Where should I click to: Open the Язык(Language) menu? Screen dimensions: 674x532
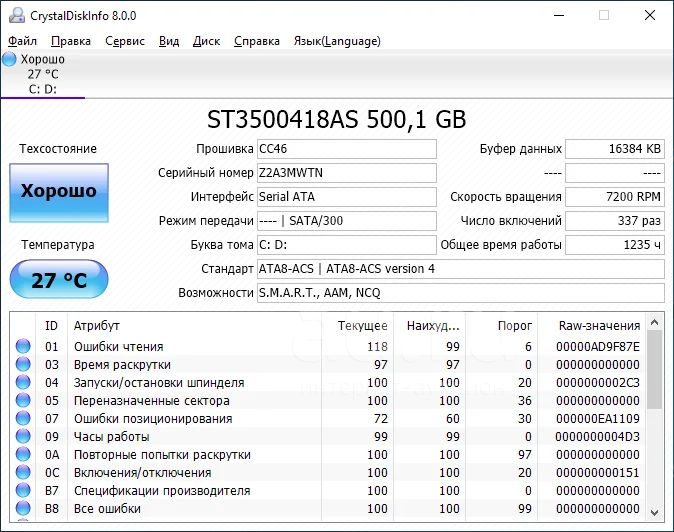[337, 41]
